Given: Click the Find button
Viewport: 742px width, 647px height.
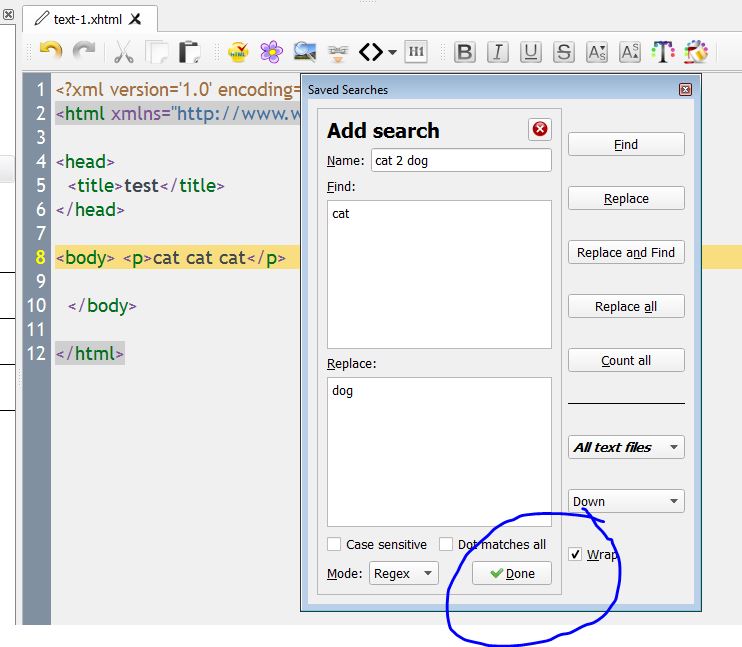Looking at the screenshot, I should point(626,144).
